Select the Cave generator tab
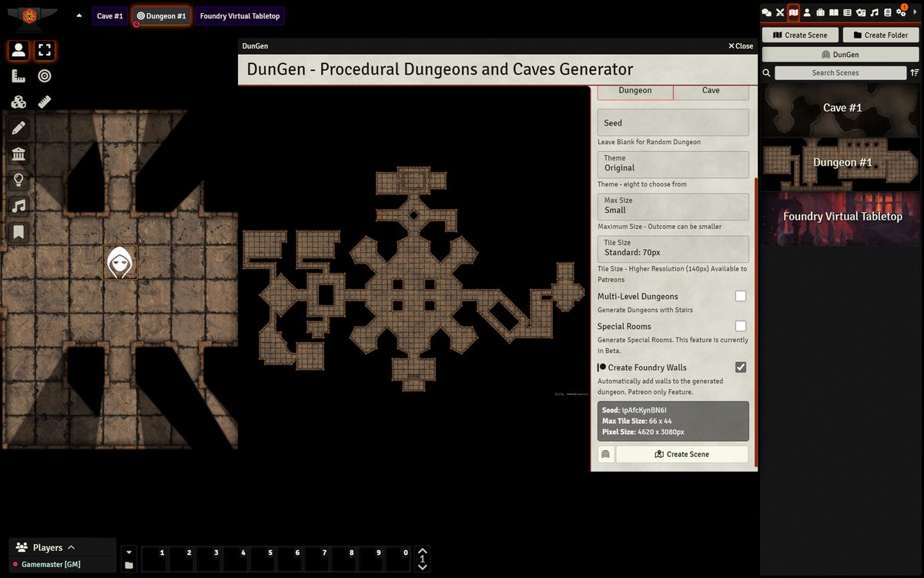This screenshot has height=578, width=924. tap(711, 91)
